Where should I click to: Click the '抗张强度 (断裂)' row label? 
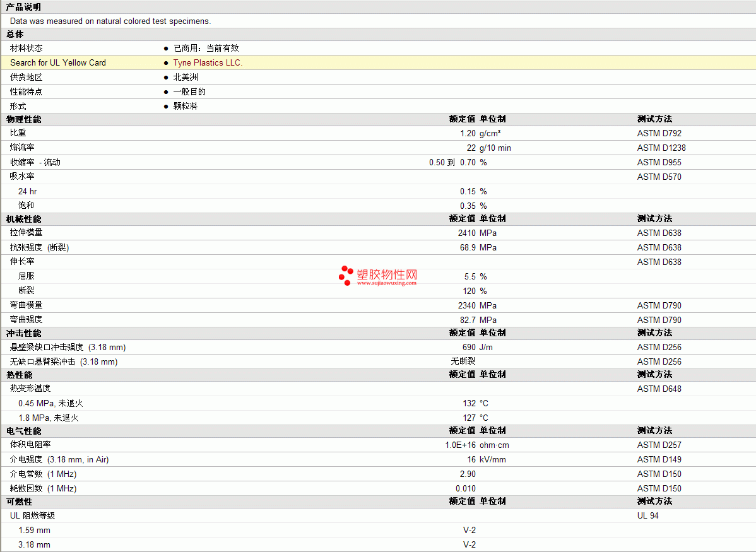tap(40, 247)
